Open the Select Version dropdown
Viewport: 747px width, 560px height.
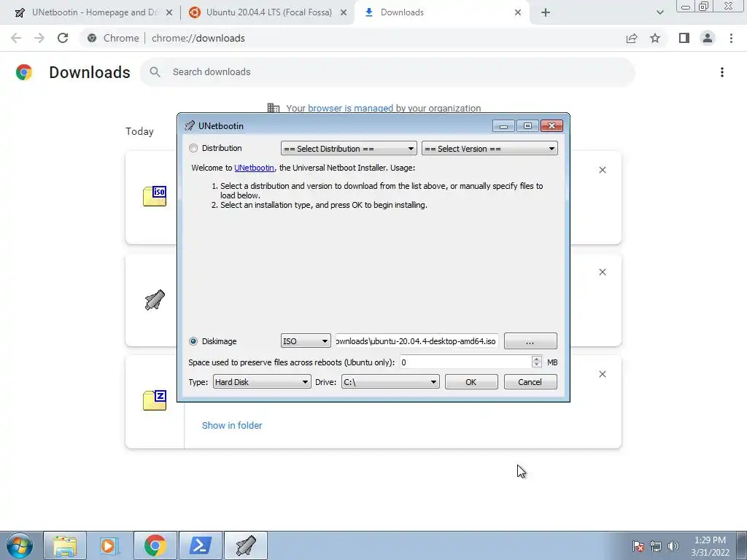[489, 149]
